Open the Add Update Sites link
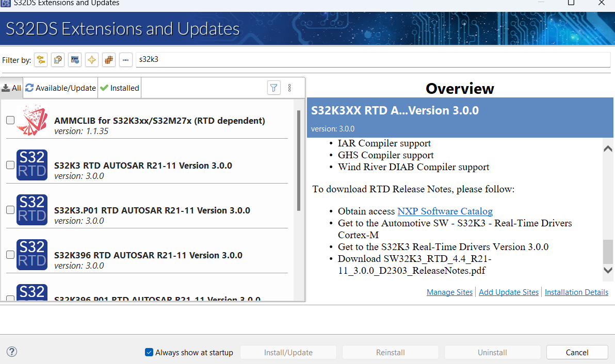This screenshot has width=615, height=364. 509,292
